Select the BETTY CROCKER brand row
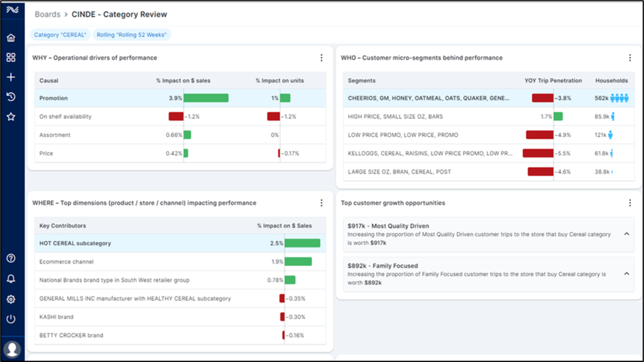Screen dimensions: 644x362 180,335
